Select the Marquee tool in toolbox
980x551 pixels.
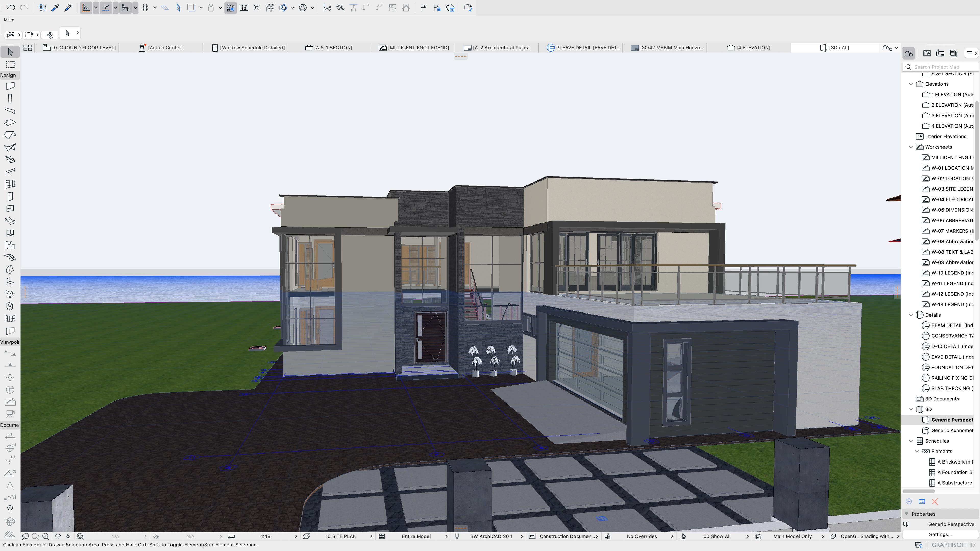[10, 65]
